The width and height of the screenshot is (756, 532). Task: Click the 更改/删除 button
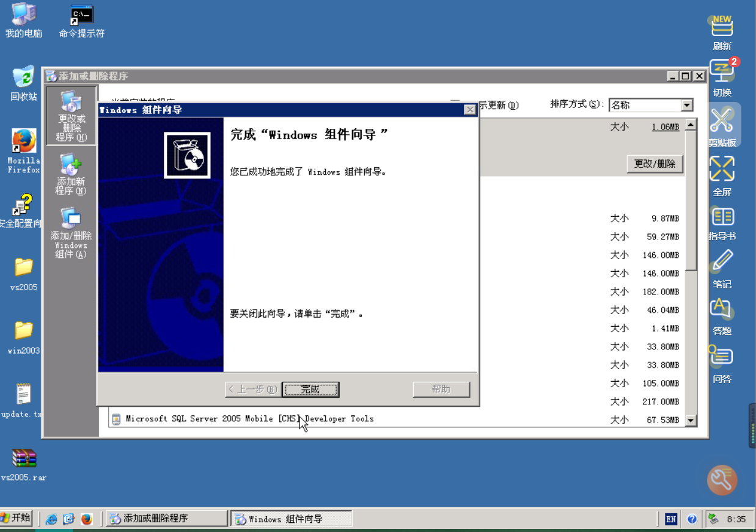click(x=655, y=164)
